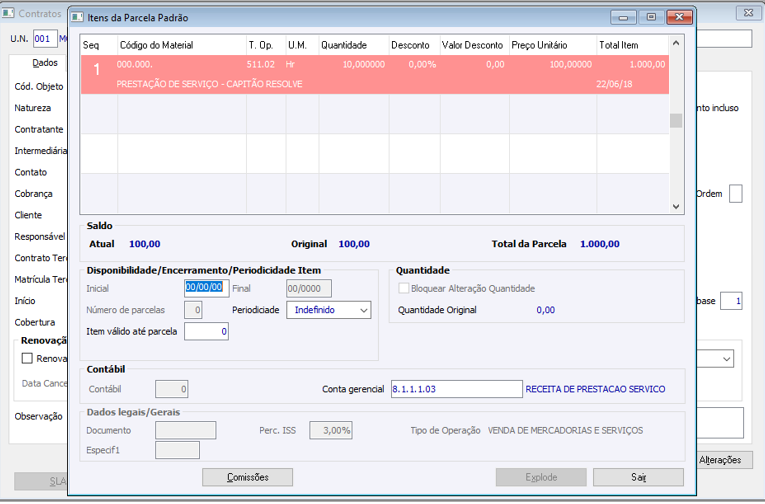Click the Item válido até parcela field
The width and height of the screenshot is (765, 504).
point(206,331)
